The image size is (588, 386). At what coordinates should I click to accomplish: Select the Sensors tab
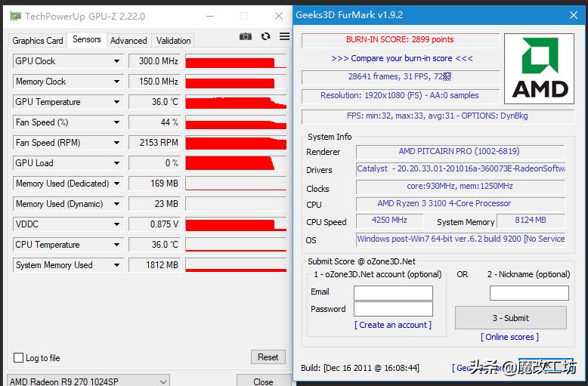click(x=87, y=39)
